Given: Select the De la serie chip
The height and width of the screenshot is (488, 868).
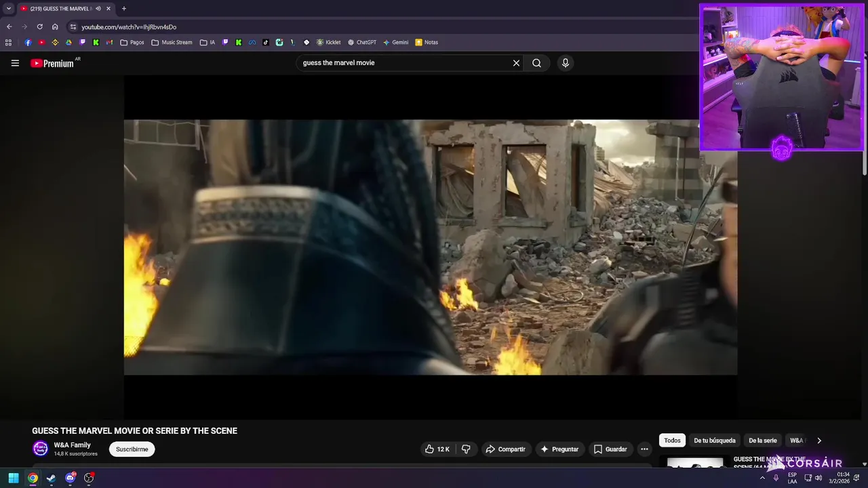Looking at the screenshot, I should coord(762,441).
